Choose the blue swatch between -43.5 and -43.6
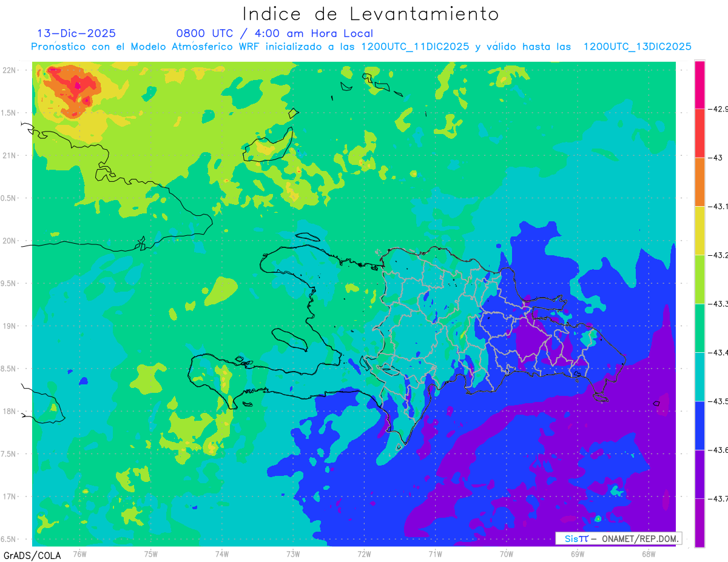This screenshot has height=562, width=728. [x=699, y=426]
